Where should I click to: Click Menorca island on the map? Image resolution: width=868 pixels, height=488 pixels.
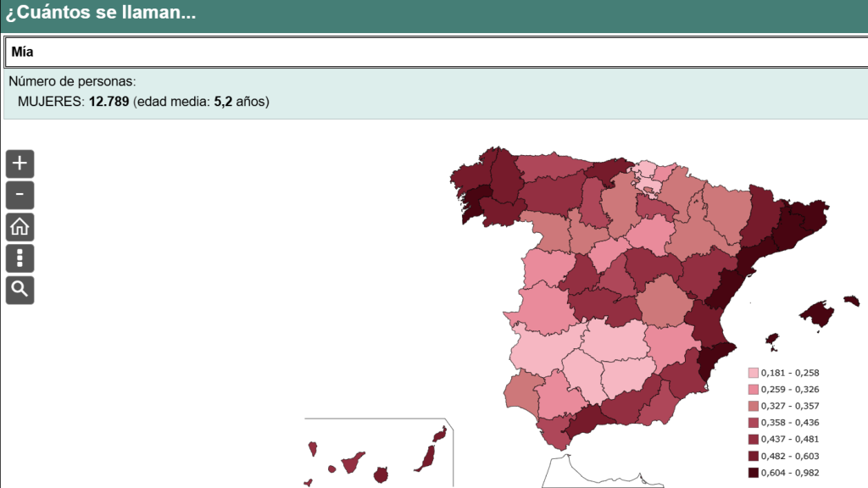(852, 300)
